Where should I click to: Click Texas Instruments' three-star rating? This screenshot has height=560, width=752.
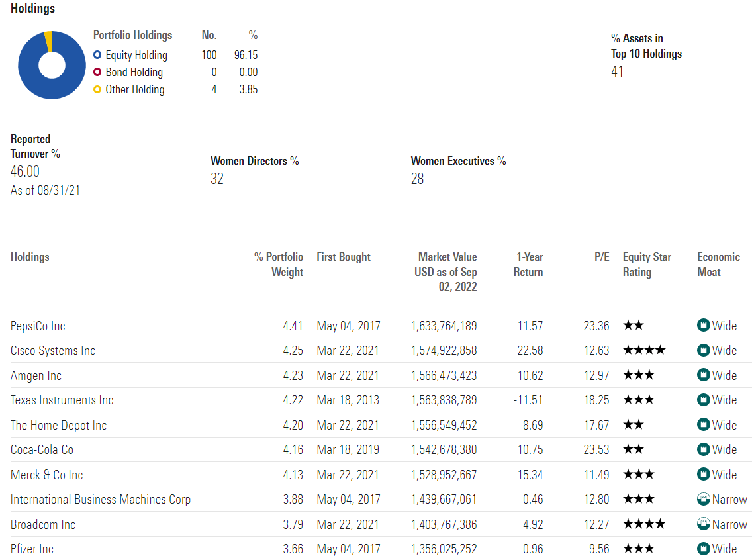coord(639,400)
